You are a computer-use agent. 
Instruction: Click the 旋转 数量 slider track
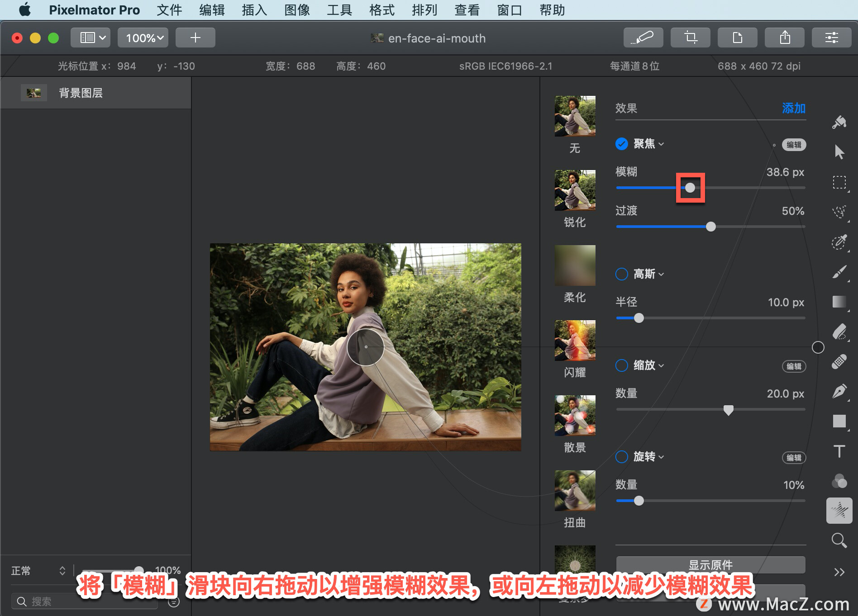pos(710,501)
